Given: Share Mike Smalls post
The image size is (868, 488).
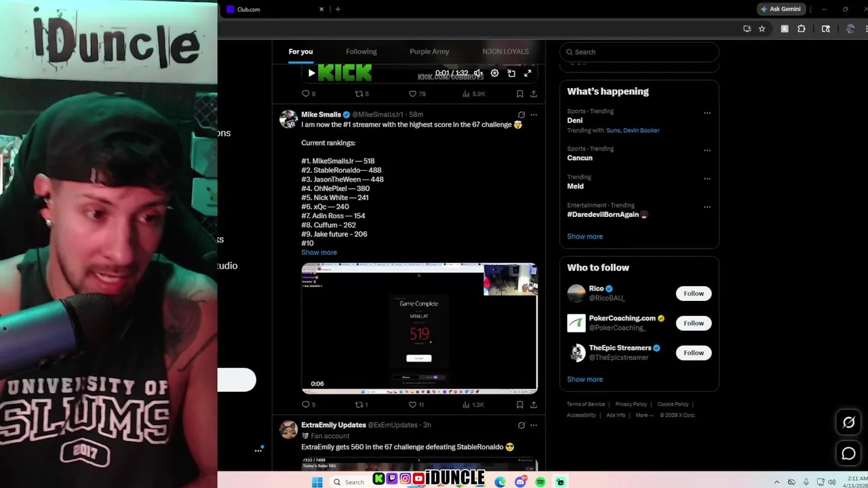Looking at the screenshot, I should [x=534, y=405].
